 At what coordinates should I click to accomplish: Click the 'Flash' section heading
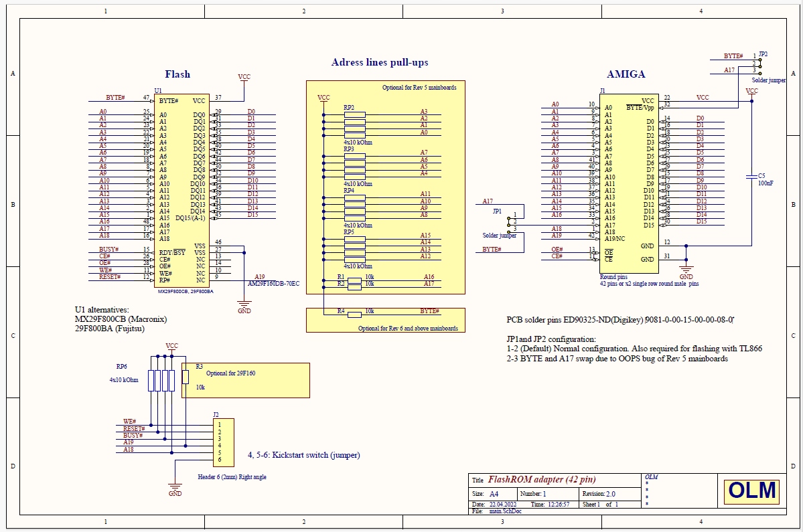pyautogui.click(x=177, y=74)
